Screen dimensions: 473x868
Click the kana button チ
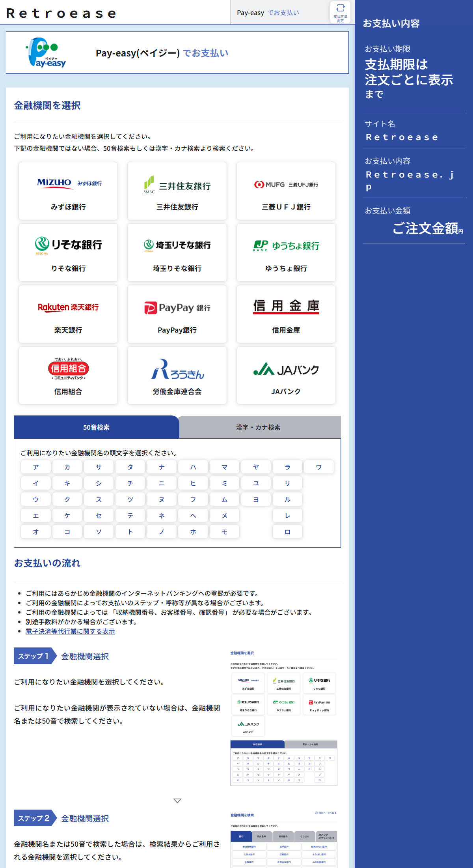coord(130,483)
